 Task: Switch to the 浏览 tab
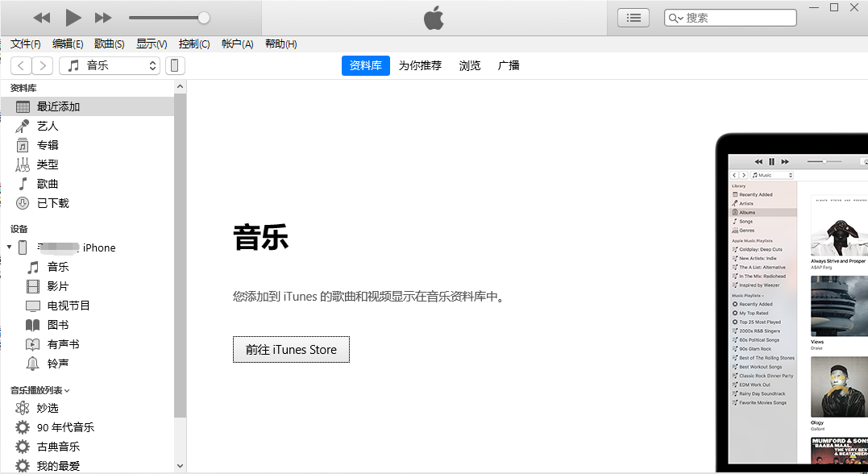[x=469, y=65]
